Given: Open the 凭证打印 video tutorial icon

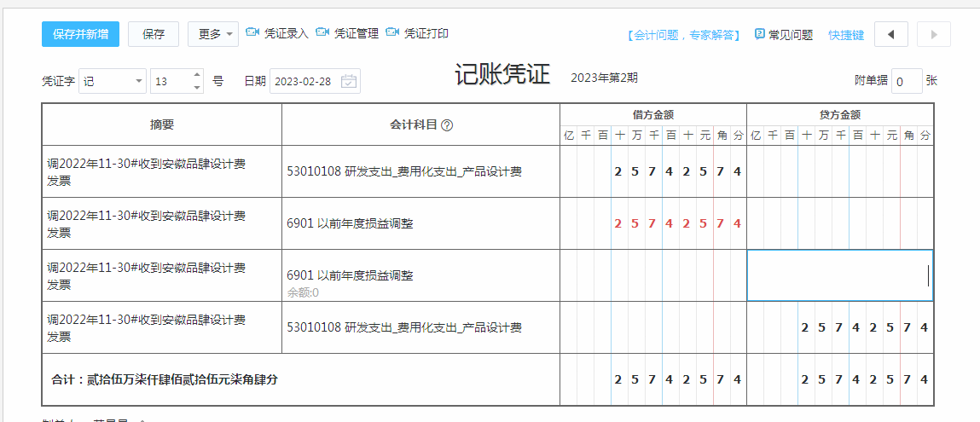Looking at the screenshot, I should point(392,33).
